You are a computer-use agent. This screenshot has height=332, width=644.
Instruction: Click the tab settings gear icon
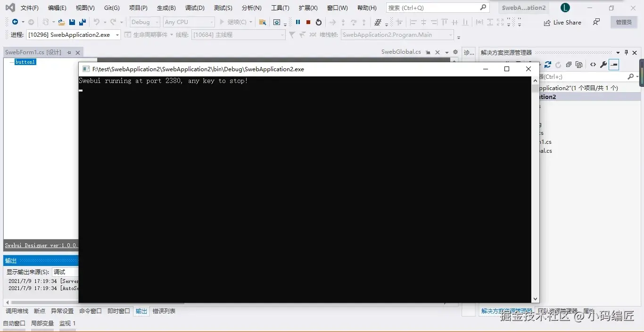click(x=455, y=52)
